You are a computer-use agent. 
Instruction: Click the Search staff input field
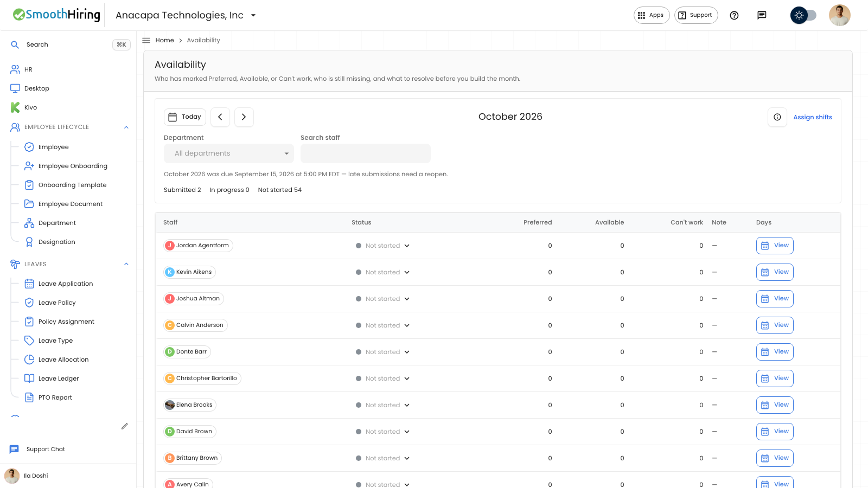tap(366, 153)
